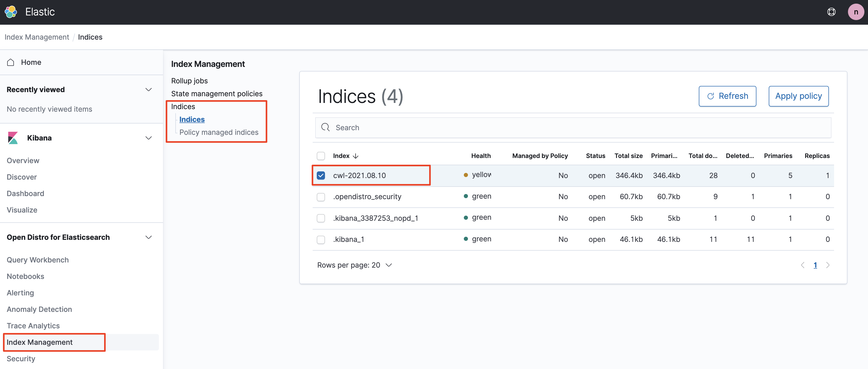Screen dimensions: 868x369
Task: Click the search magnifier icon
Action: [x=325, y=127]
